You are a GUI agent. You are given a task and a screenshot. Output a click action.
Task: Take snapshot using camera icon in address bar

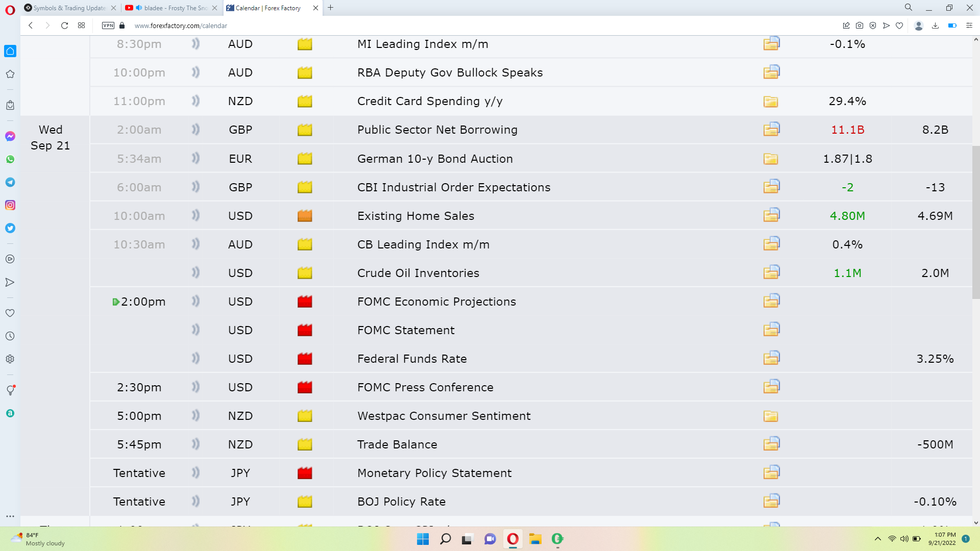(x=860, y=26)
